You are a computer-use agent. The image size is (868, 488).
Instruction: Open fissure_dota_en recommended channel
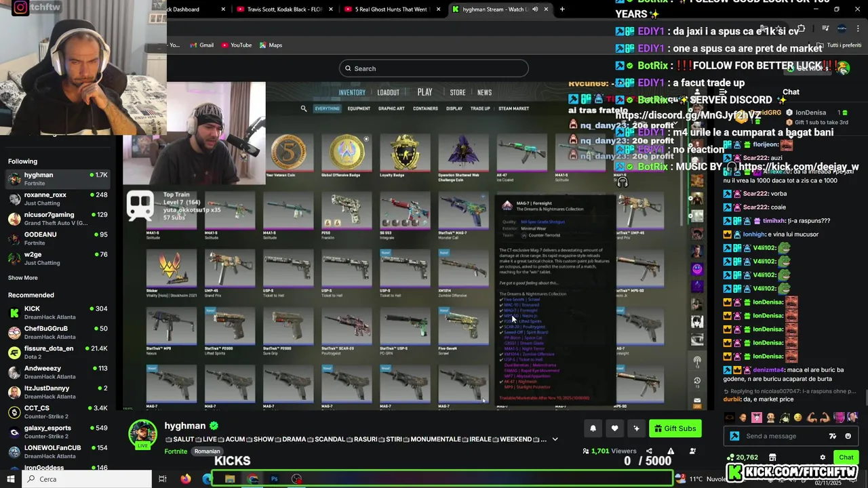tap(58, 352)
